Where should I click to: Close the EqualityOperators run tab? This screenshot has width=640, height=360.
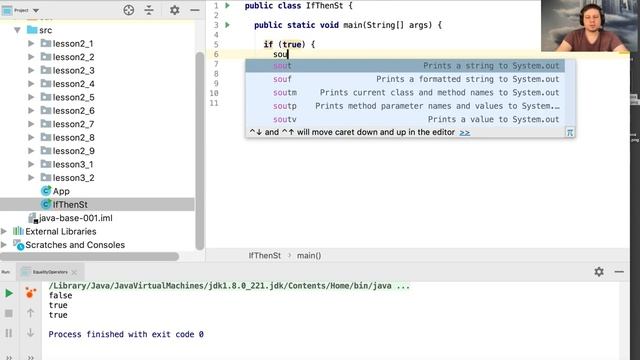tap(74, 272)
